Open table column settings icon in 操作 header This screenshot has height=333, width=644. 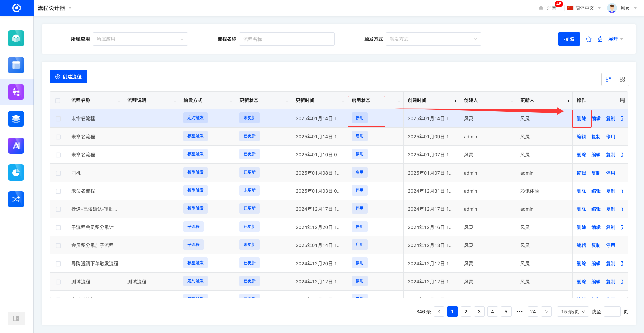(x=622, y=100)
